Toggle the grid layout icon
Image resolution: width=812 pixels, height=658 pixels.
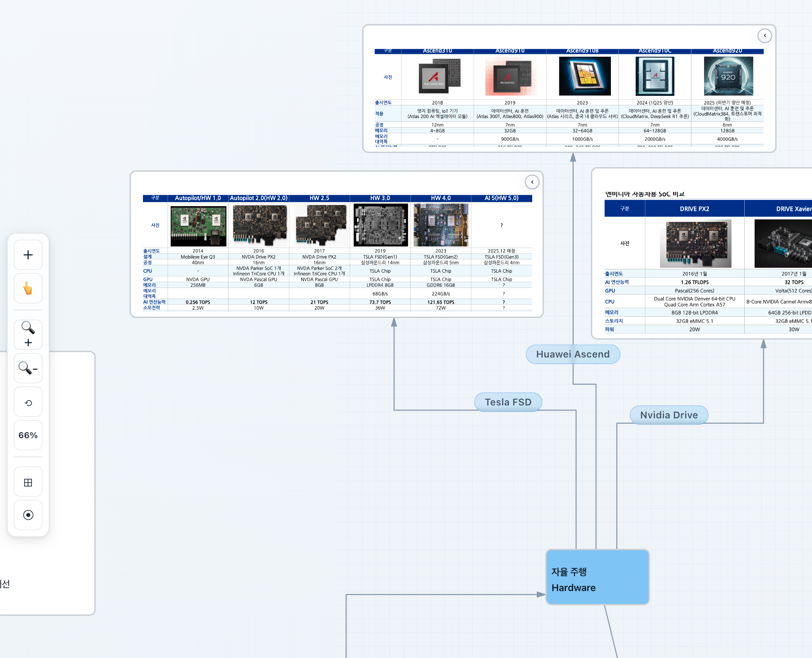point(28,482)
